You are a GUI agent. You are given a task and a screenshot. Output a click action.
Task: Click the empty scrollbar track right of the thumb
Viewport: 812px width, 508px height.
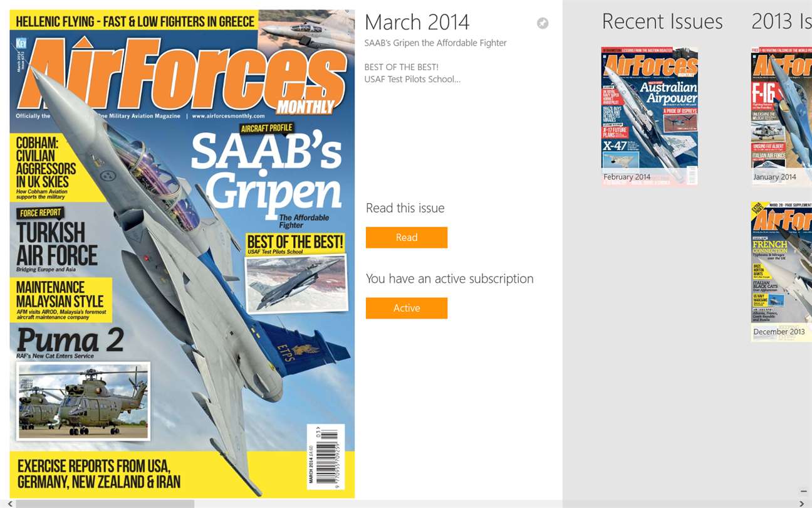point(495,504)
